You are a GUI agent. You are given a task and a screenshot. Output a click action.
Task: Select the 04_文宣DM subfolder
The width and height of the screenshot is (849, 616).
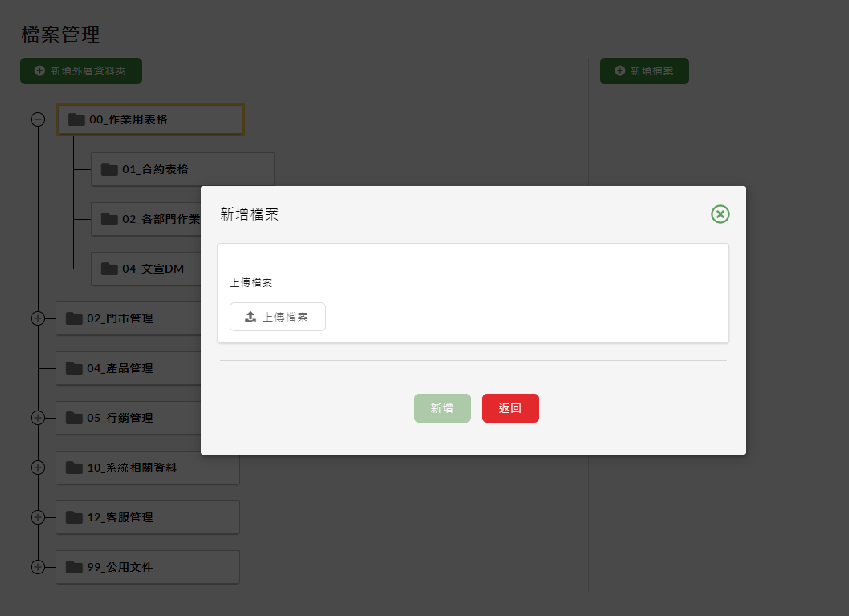[x=146, y=269]
